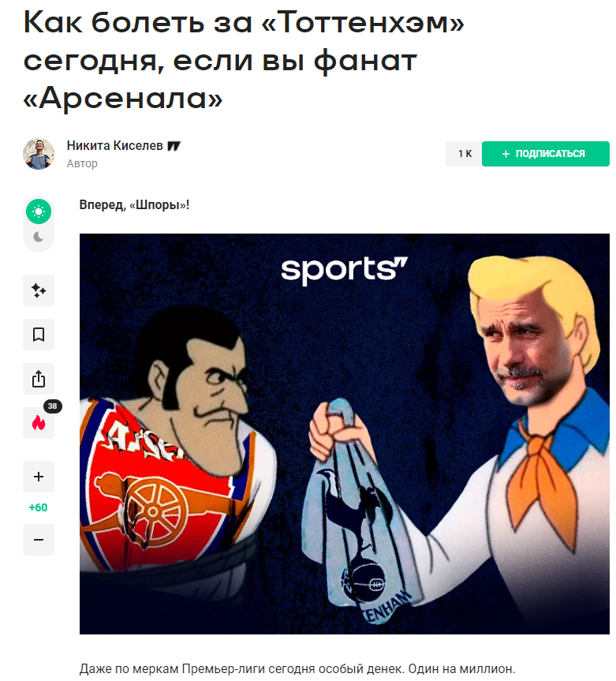Screen dimensions: 616x681
Task: Open author Никита Киселев profile
Action: click(x=114, y=145)
